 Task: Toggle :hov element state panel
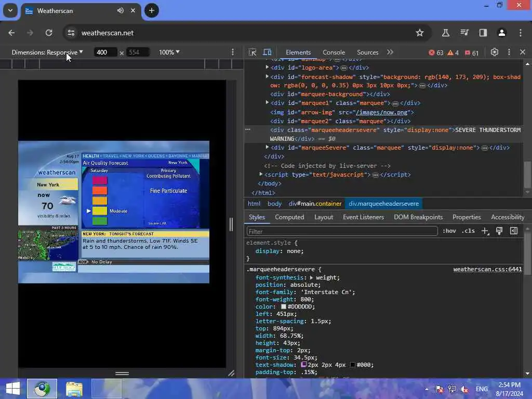tap(449, 231)
